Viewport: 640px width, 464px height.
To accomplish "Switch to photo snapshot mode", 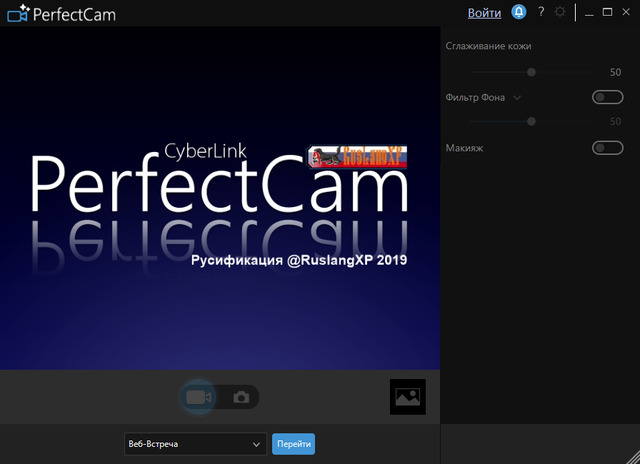I will tap(241, 397).
